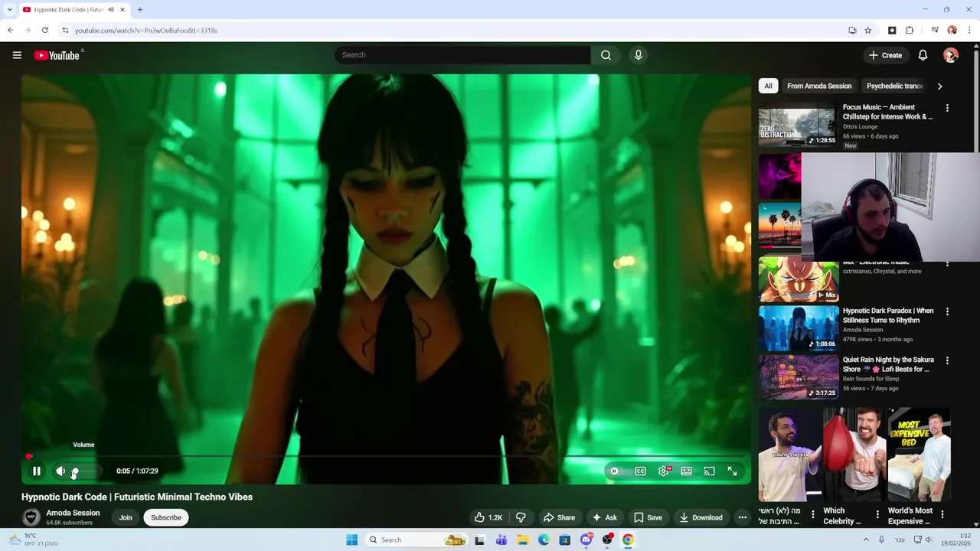Open options for Focus Music video
980x551 pixels.
947,108
